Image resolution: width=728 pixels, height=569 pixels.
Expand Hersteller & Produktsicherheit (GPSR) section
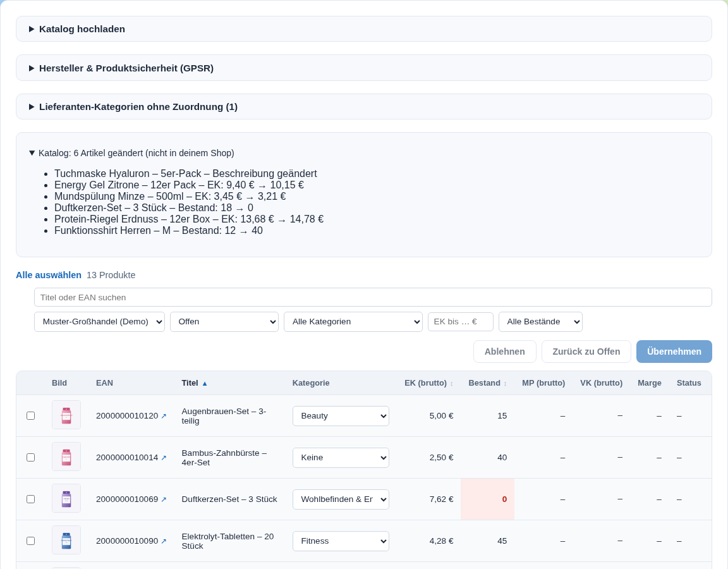click(364, 68)
